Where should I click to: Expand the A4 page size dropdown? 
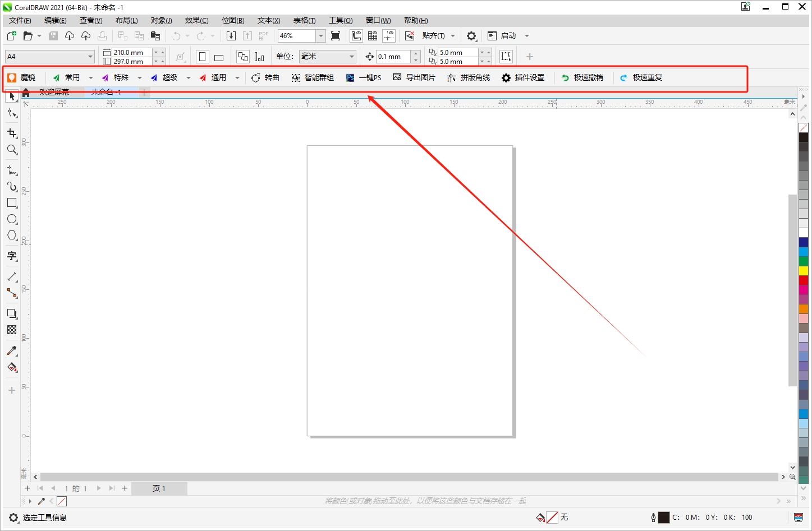[x=90, y=57]
